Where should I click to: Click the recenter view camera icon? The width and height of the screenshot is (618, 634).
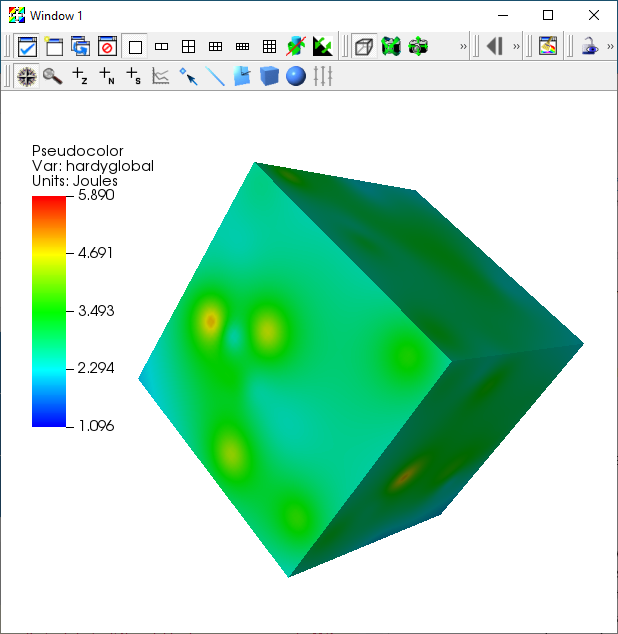[x=418, y=46]
